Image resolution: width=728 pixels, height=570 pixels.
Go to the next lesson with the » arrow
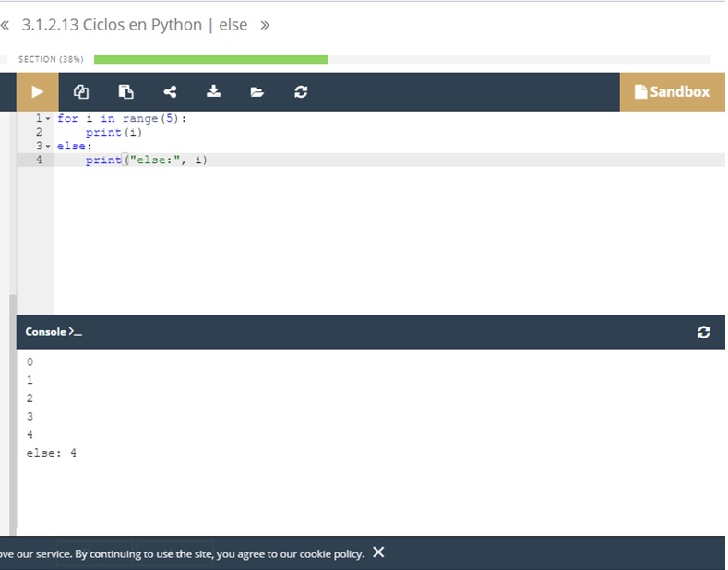pos(265,25)
